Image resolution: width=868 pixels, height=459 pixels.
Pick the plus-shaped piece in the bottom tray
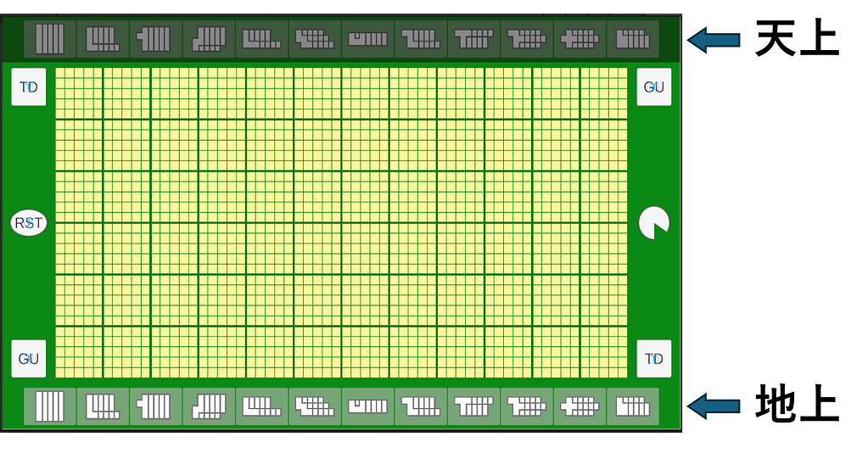[580, 406]
